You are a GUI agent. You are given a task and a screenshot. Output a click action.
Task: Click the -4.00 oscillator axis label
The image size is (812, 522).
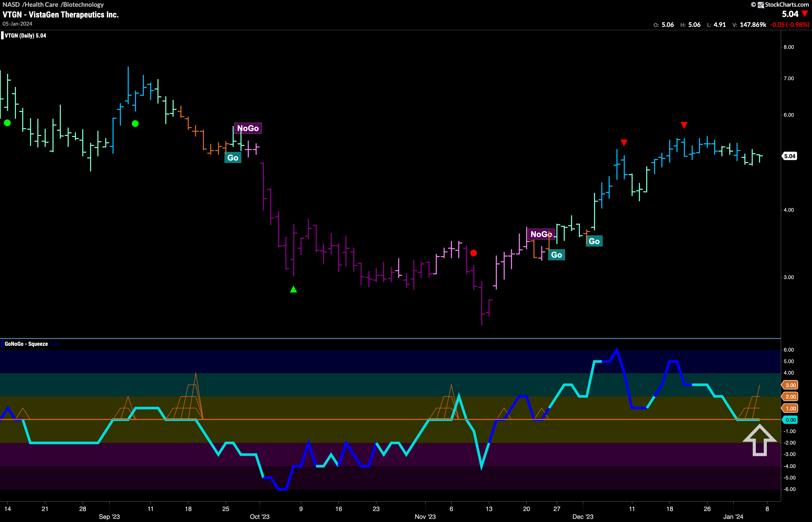pos(789,466)
